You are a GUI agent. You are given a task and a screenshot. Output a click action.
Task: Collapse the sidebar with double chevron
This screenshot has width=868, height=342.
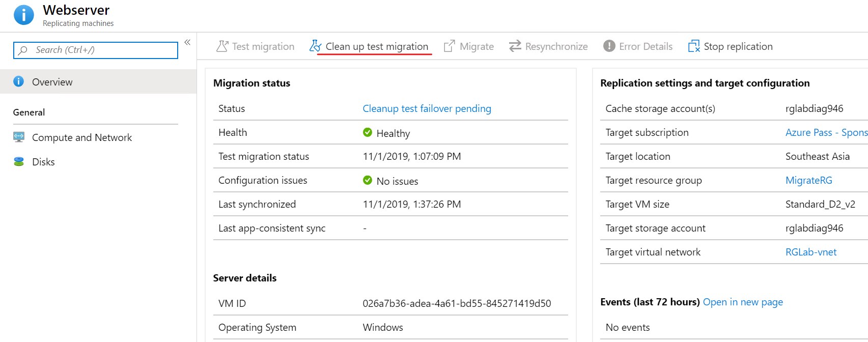(187, 42)
